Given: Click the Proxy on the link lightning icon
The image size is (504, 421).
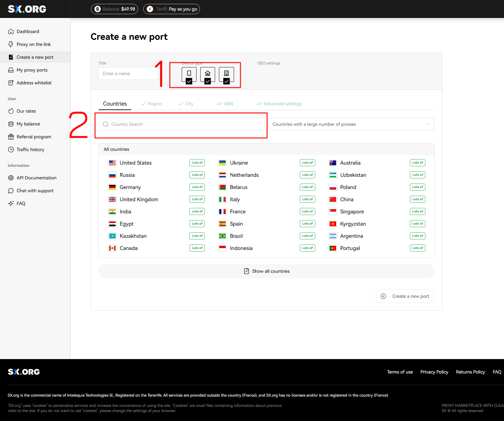Looking at the screenshot, I should click(11, 44).
